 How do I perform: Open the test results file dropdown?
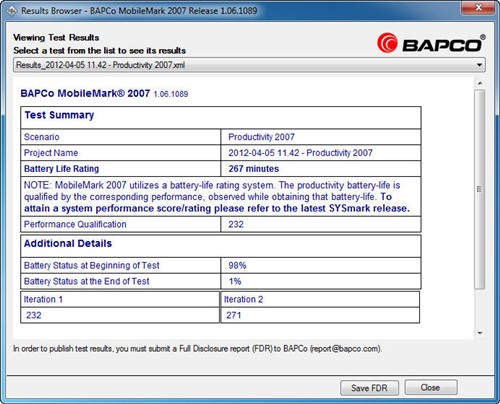click(x=249, y=65)
